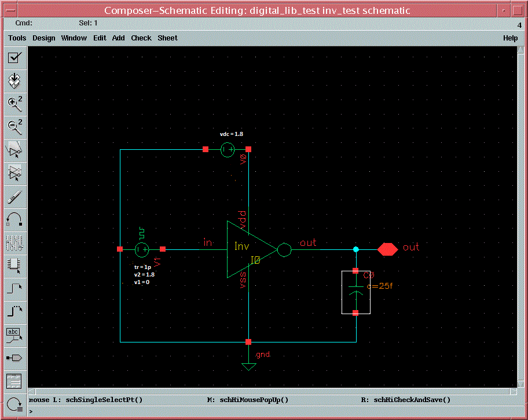This screenshot has width=528, height=420.
Task: Click the 'Sel: 1' status text
Action: tap(88, 23)
